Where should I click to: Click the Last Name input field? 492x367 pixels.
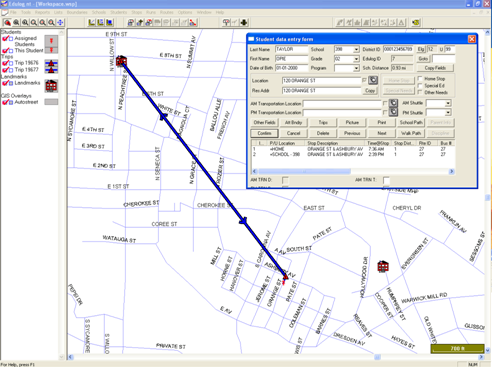point(291,49)
